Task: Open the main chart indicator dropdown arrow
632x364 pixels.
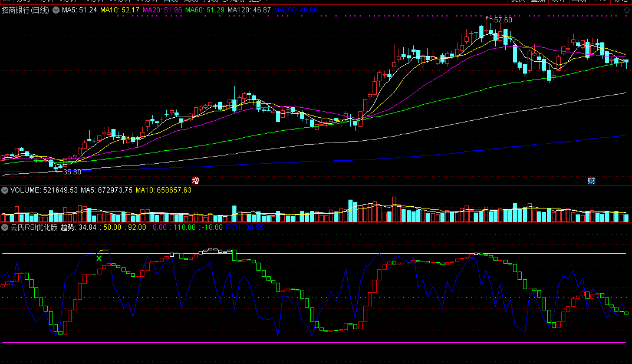Action: (56, 10)
